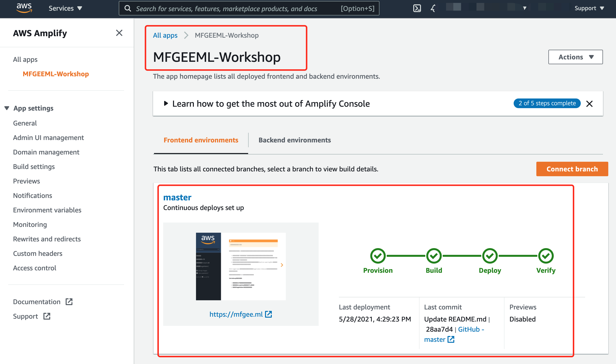Click the Connect branch button

click(572, 169)
